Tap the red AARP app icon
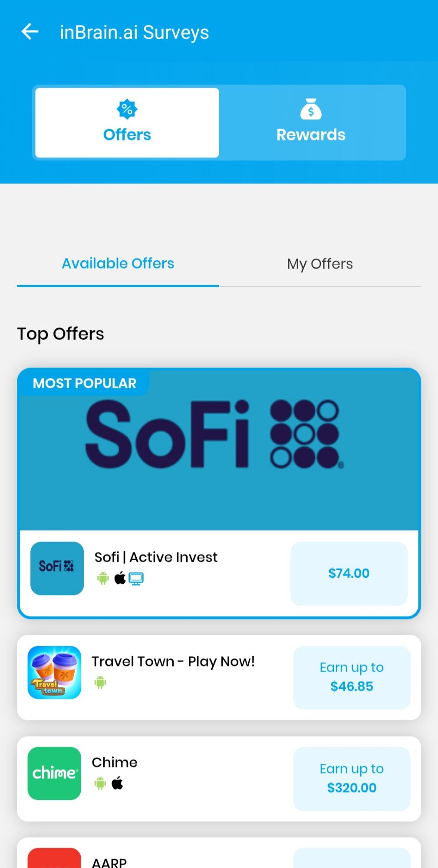 point(54,858)
